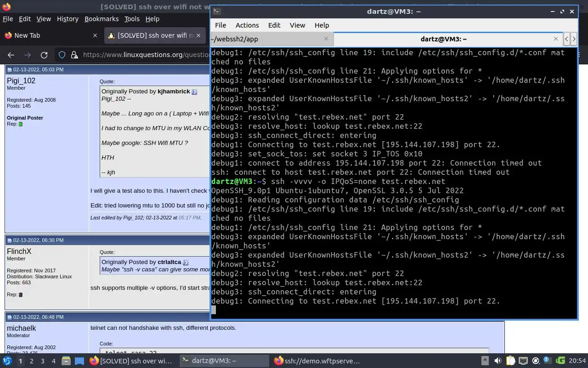588x368 pixels.
Task: Open the network connection tray icon
Action: tap(523, 361)
